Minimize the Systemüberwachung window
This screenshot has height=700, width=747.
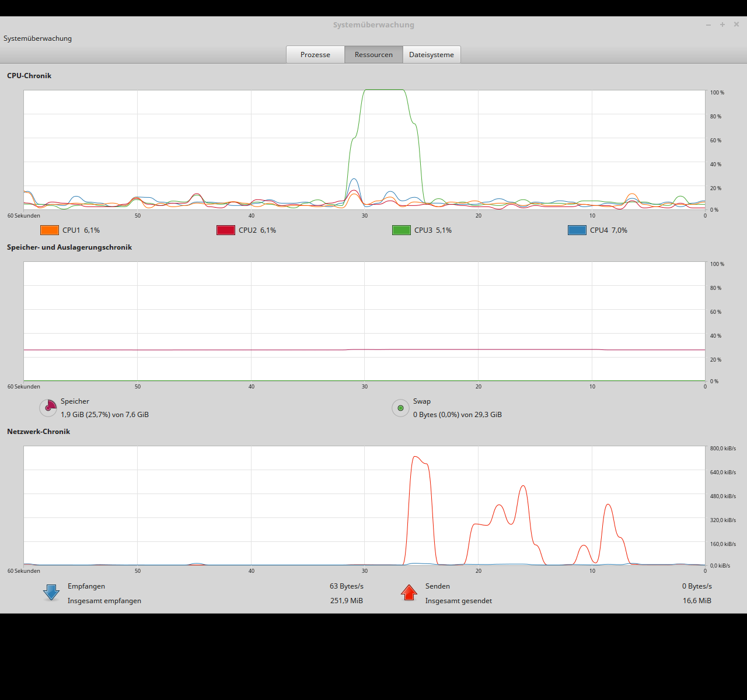(708, 24)
